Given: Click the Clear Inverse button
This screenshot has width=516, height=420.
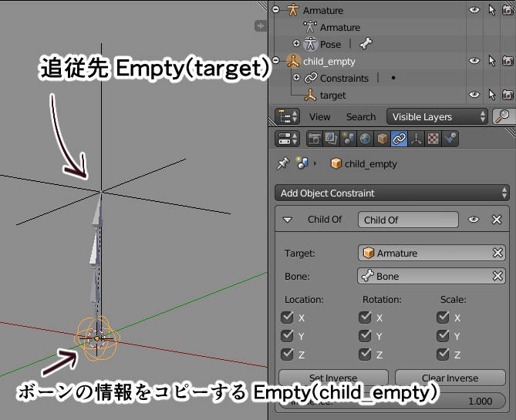Looking at the screenshot, I should click(x=450, y=378).
